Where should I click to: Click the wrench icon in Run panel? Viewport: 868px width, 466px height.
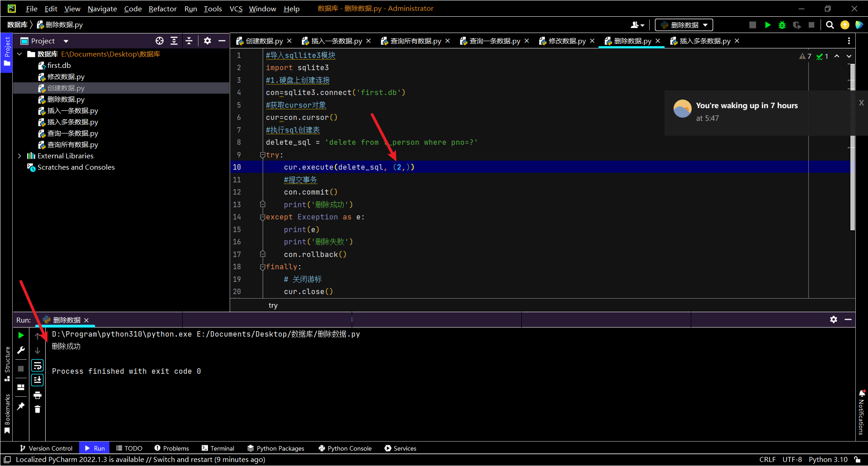coord(21,350)
